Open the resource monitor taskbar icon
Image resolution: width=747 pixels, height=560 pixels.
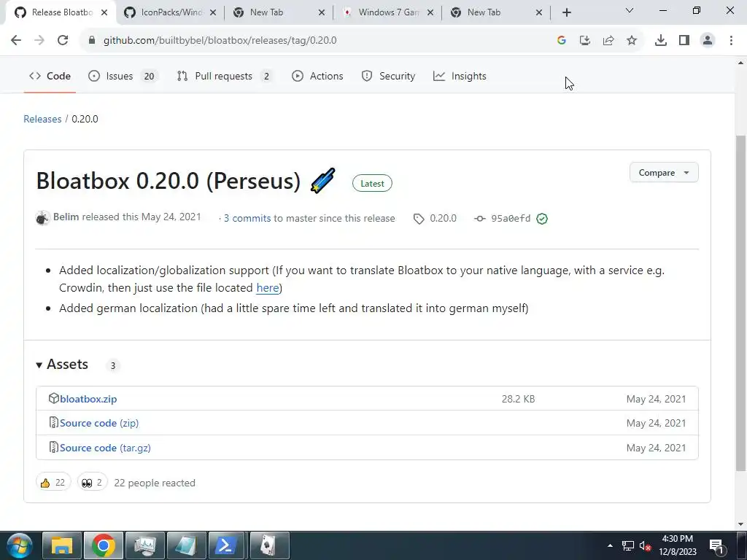pyautogui.click(x=145, y=545)
